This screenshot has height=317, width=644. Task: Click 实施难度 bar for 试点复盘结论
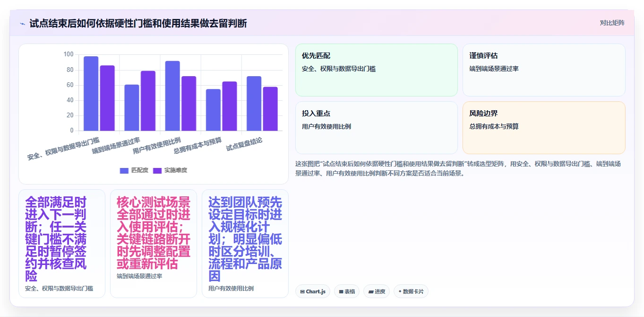pyautogui.click(x=270, y=109)
